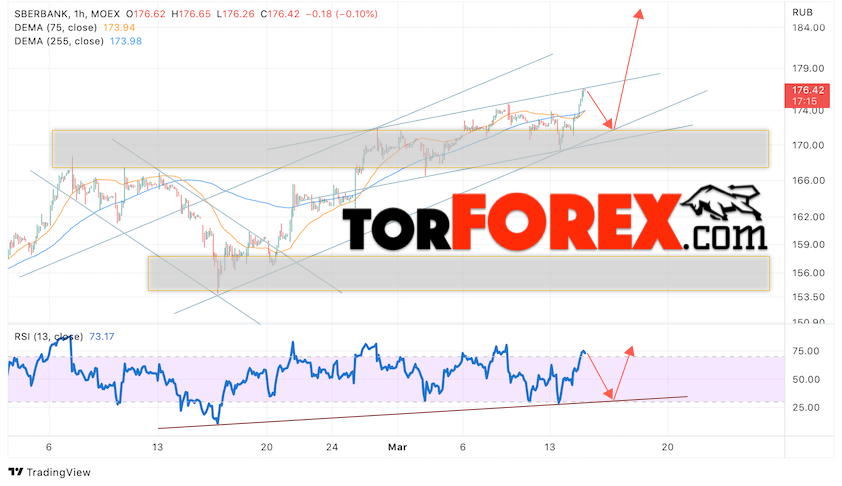This screenshot has height=486, width=842.
Task: Click the 153.50 price axis label
Action: [x=808, y=296]
